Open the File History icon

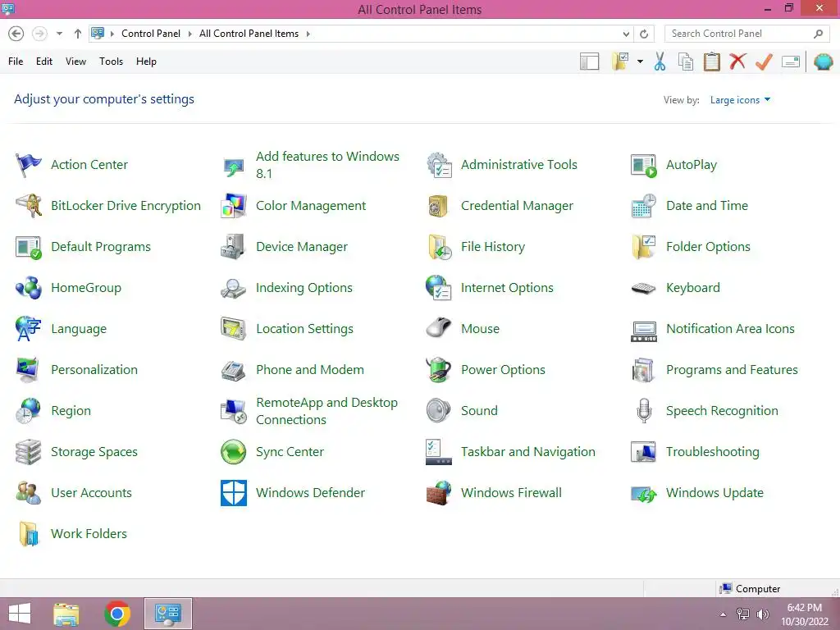[x=439, y=246]
